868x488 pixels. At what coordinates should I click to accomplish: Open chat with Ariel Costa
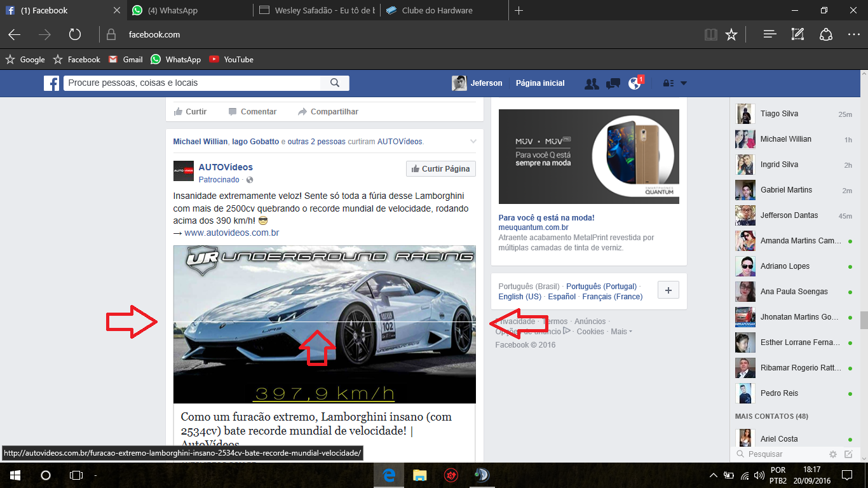(794, 439)
